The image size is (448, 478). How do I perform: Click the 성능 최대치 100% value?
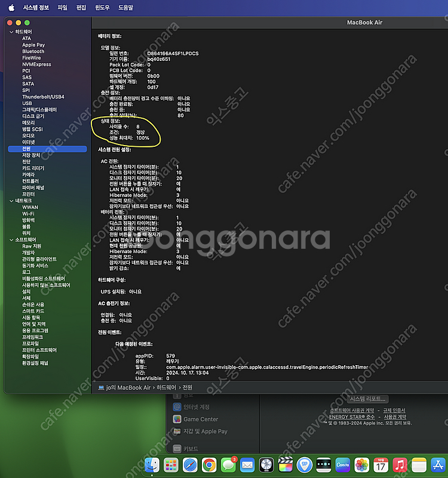(143, 138)
